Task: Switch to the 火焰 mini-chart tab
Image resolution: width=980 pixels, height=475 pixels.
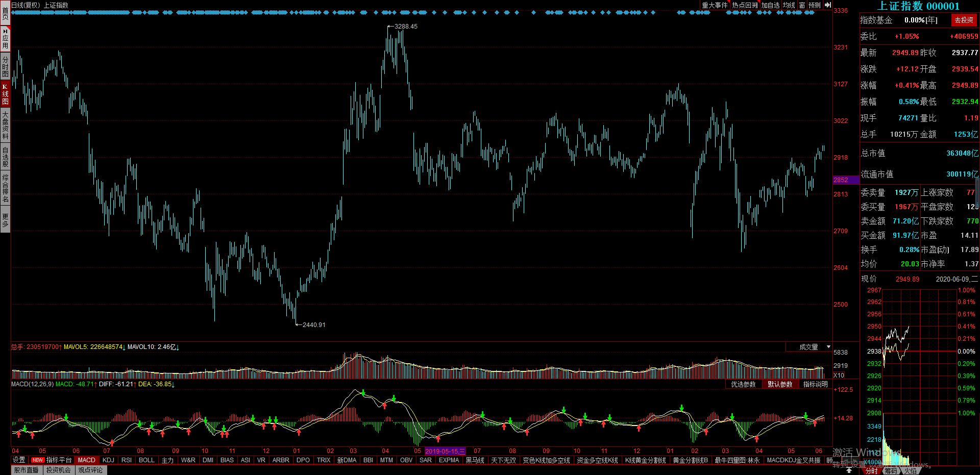Action: point(910,471)
